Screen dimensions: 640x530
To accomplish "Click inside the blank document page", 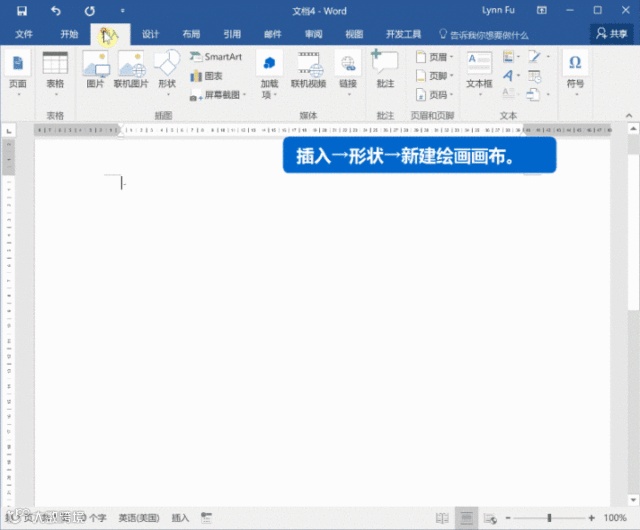I will click(x=322, y=323).
